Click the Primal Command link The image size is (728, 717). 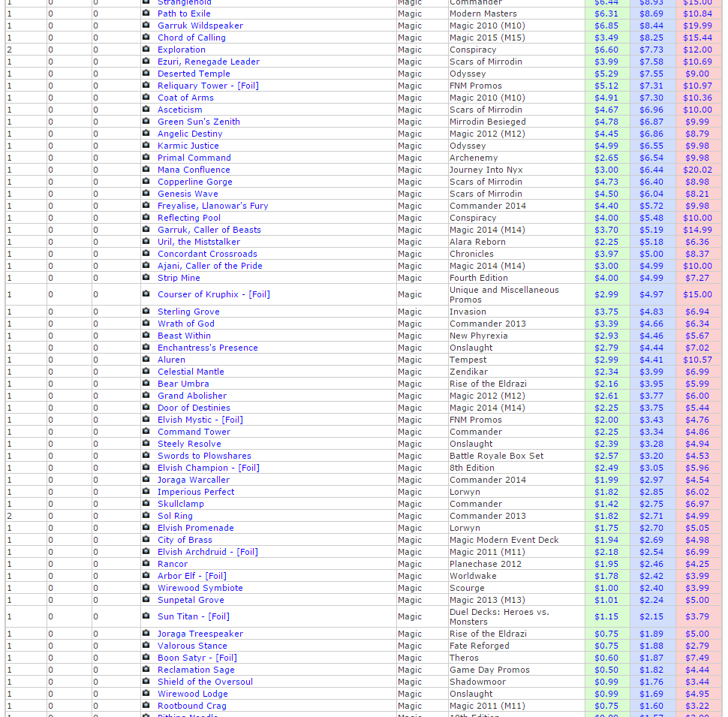[194, 158]
